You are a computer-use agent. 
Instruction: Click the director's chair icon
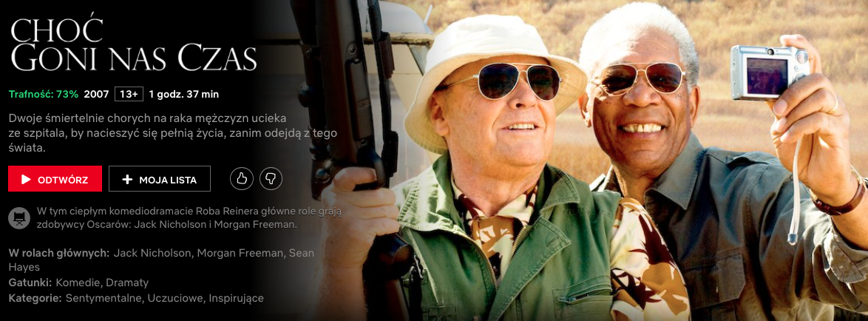19,218
